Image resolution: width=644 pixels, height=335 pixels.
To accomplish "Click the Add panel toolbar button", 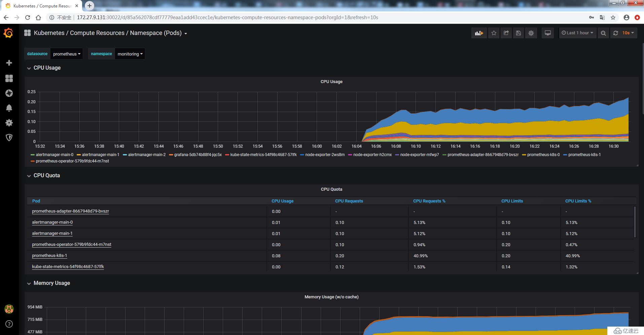I will 479,33.
